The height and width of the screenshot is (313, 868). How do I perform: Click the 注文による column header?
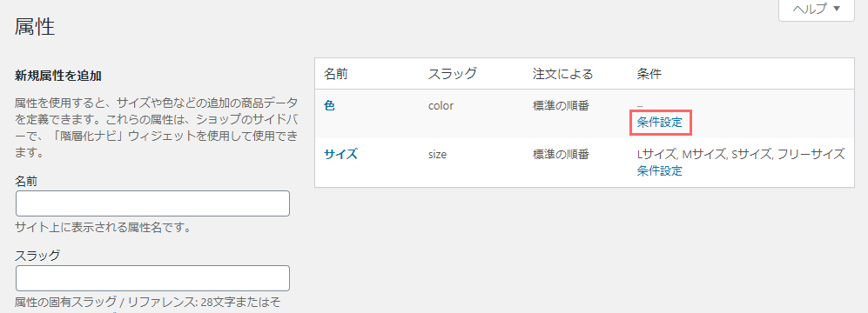pos(562,74)
